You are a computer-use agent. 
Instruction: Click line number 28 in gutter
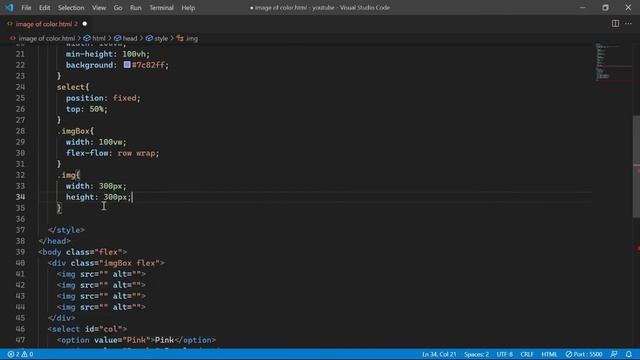[x=20, y=131]
